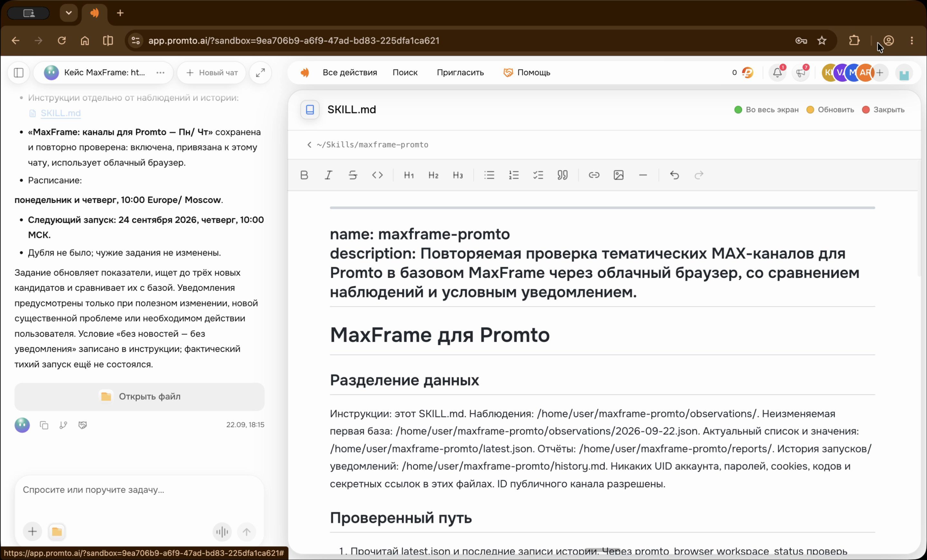Click Во весь экран button

click(766, 110)
